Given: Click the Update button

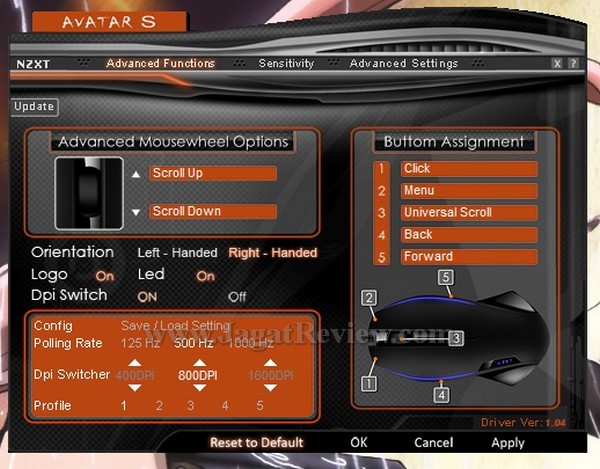Looking at the screenshot, I should 34,107.
